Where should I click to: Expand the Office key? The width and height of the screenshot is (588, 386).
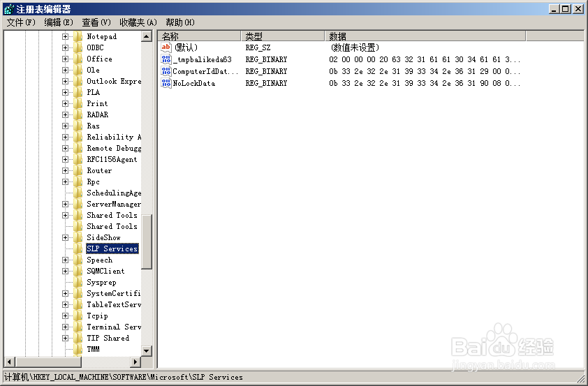click(65, 59)
